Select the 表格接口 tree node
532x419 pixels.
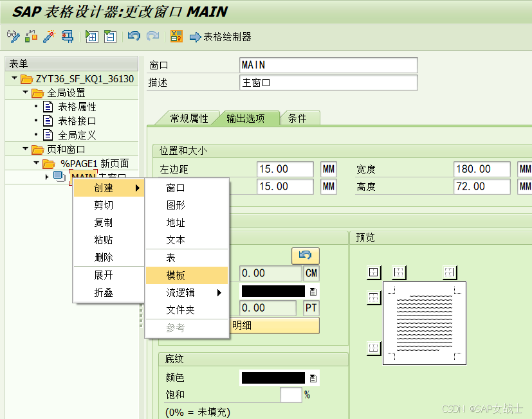pos(77,121)
